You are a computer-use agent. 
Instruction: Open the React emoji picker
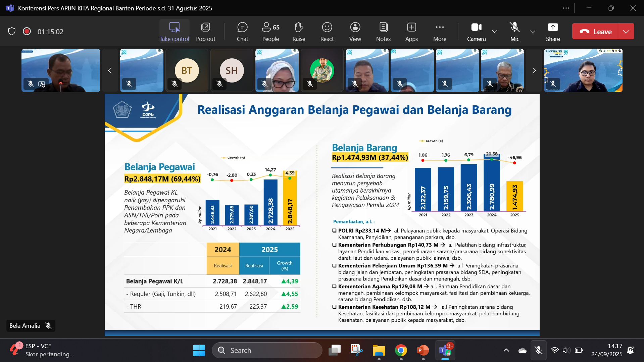coord(327,31)
